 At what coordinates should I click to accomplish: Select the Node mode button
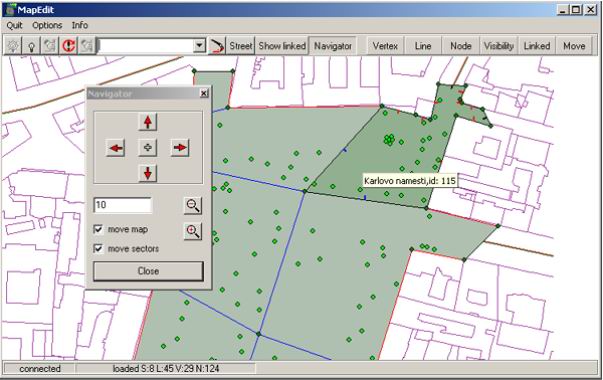[x=461, y=46]
